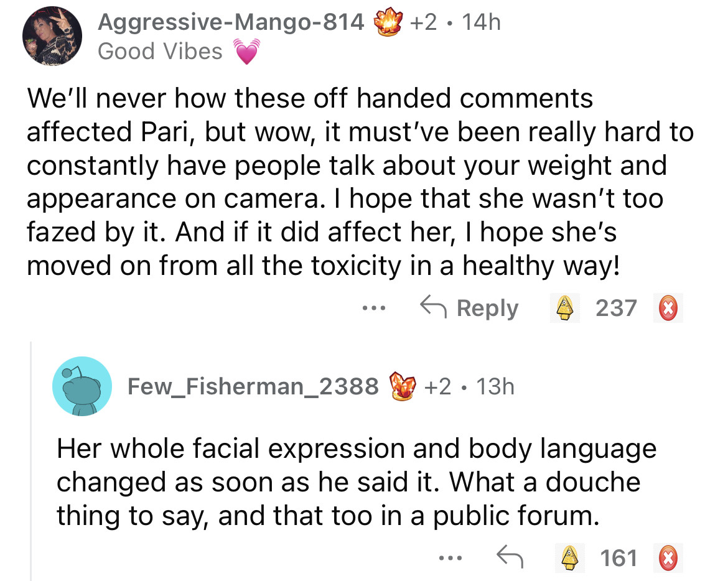Click the pink heart flair emoji
The width and height of the screenshot is (728, 581).
click(246, 52)
